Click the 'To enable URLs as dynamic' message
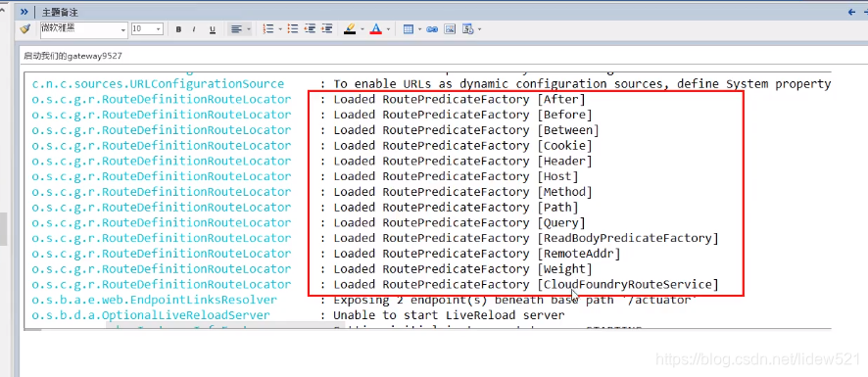Screen dimensions: 868x377 [582, 84]
